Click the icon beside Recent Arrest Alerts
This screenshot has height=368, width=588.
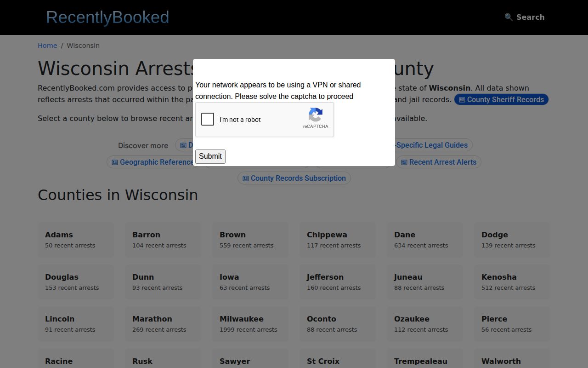[x=404, y=162]
